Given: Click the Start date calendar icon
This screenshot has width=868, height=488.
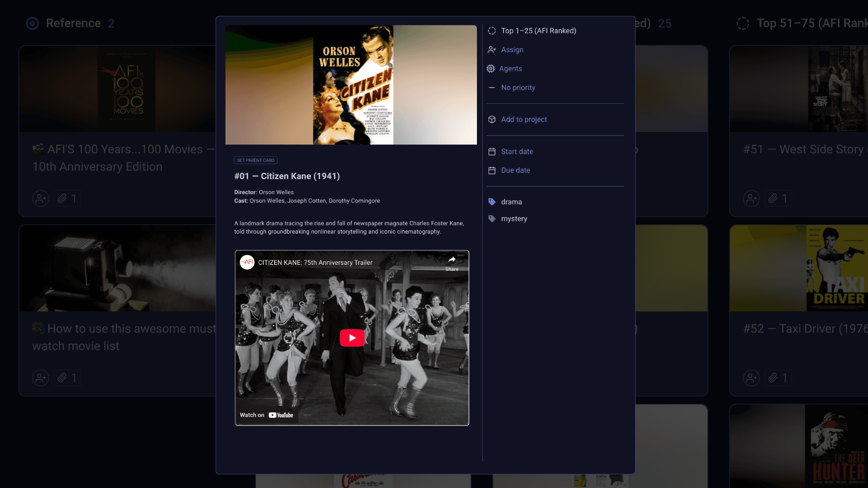Looking at the screenshot, I should (492, 151).
